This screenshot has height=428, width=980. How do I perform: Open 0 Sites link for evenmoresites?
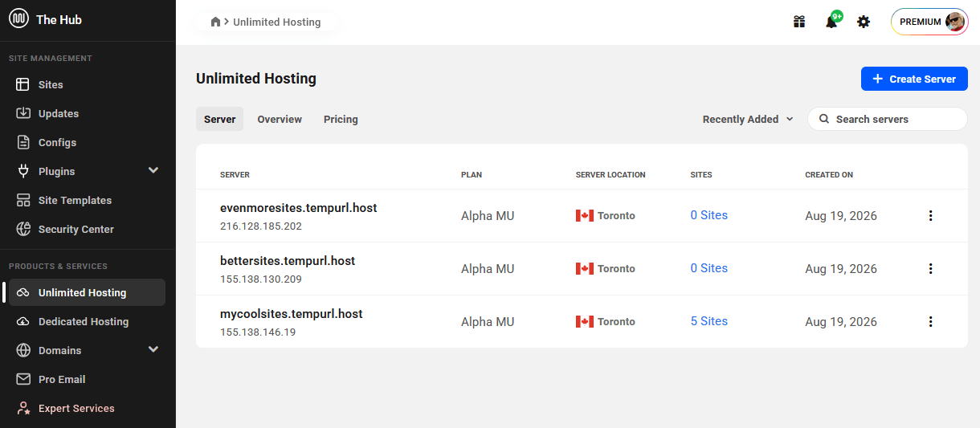(709, 215)
